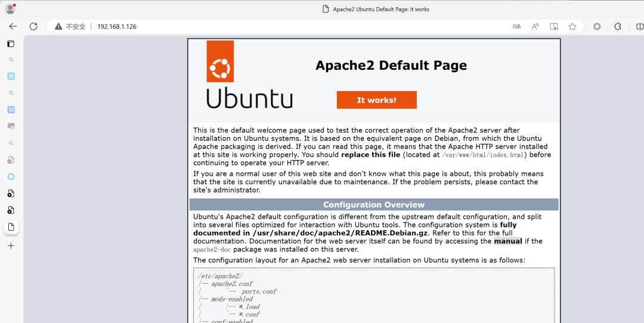Switch to the blue ring vertical tab

coord(11,176)
